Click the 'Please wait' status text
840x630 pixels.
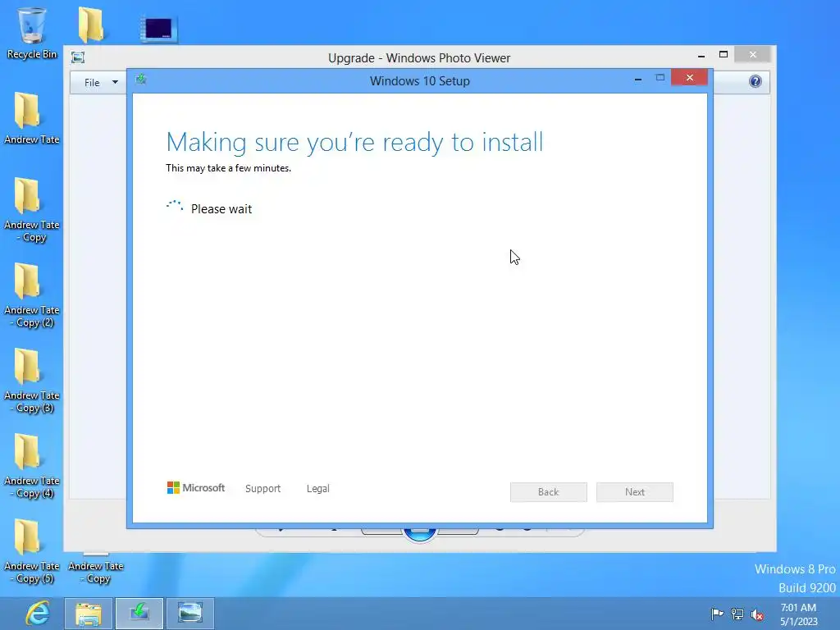[x=221, y=209]
